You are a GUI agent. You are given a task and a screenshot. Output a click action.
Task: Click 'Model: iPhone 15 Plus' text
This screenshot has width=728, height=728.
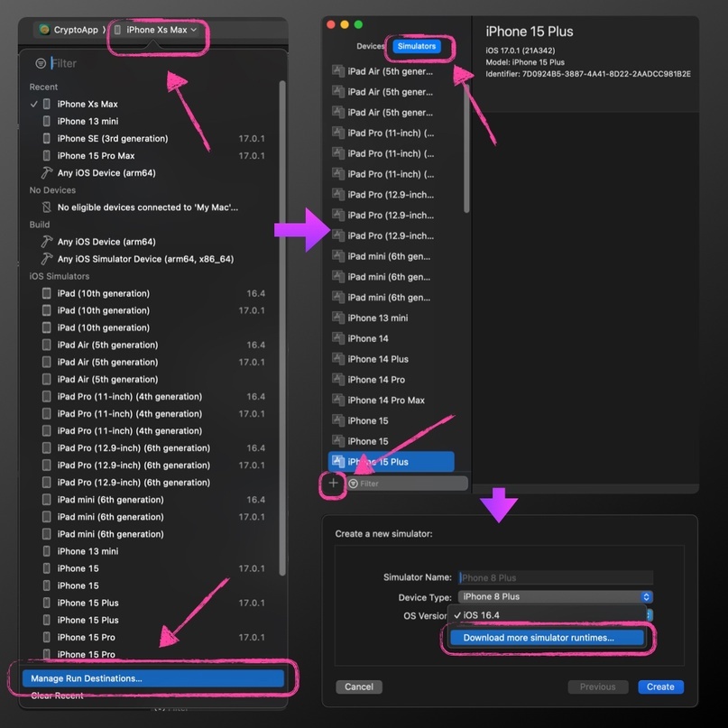pos(525,62)
